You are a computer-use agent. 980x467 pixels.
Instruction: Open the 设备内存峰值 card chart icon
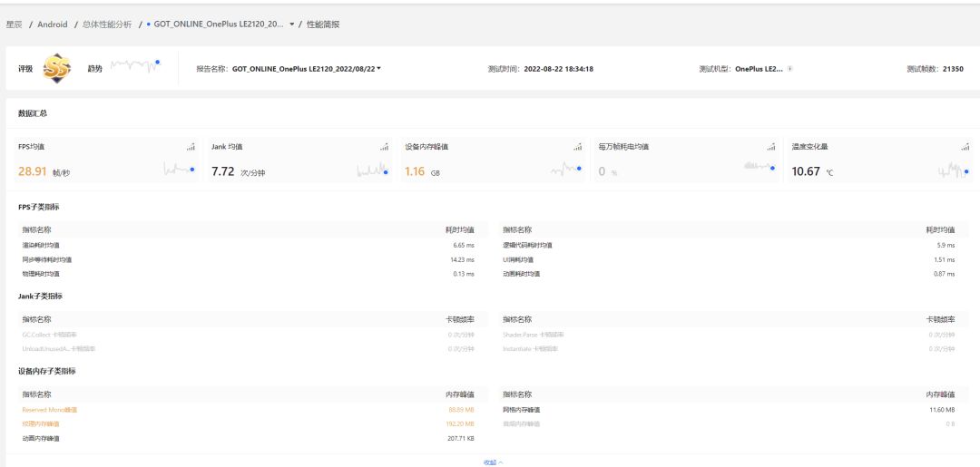pyautogui.click(x=577, y=147)
